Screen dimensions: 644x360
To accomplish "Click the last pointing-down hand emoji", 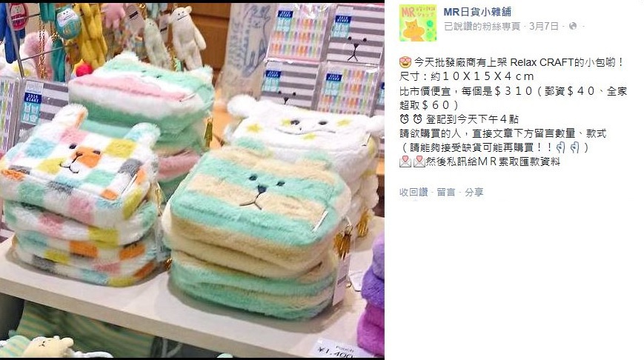I will (574, 147).
